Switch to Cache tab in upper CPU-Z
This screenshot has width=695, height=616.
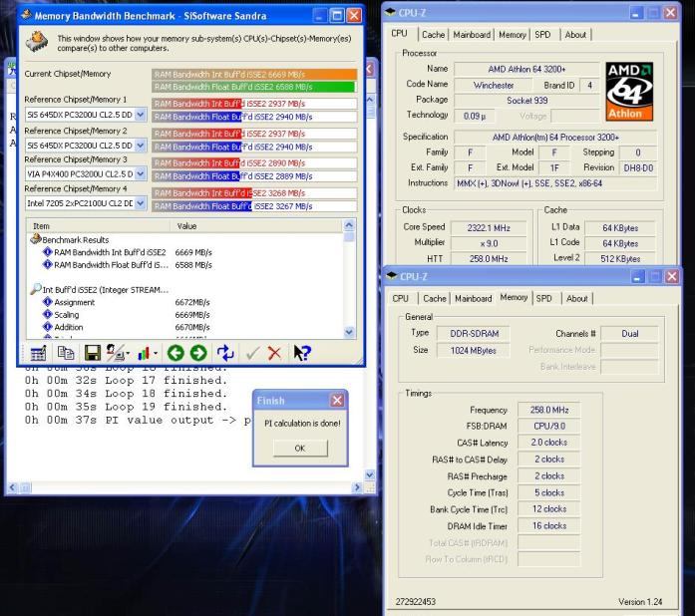[x=433, y=35]
